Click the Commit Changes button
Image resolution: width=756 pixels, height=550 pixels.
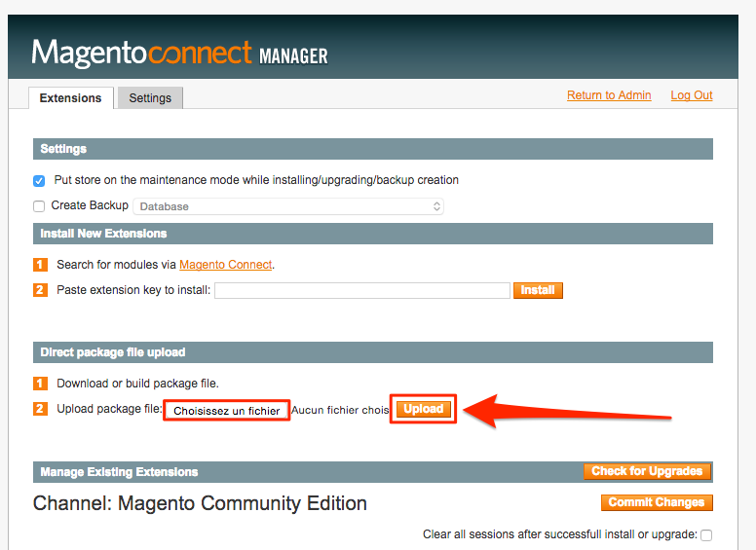657,502
